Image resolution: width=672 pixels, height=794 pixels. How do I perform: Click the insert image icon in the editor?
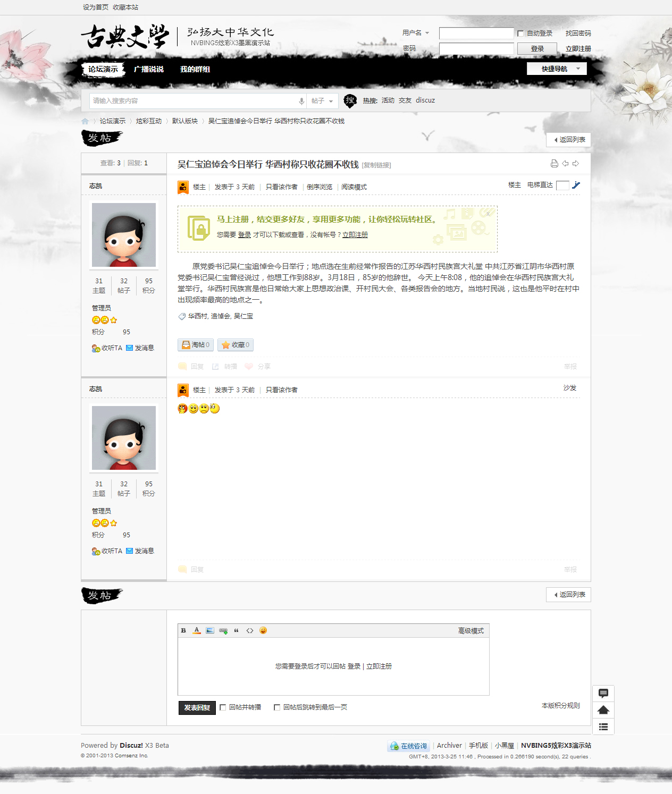coord(210,631)
